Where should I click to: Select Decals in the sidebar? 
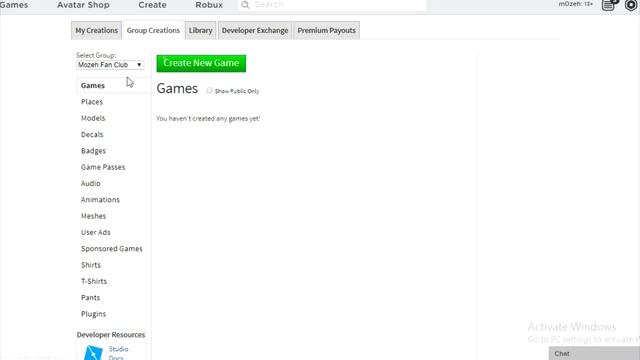[92, 134]
